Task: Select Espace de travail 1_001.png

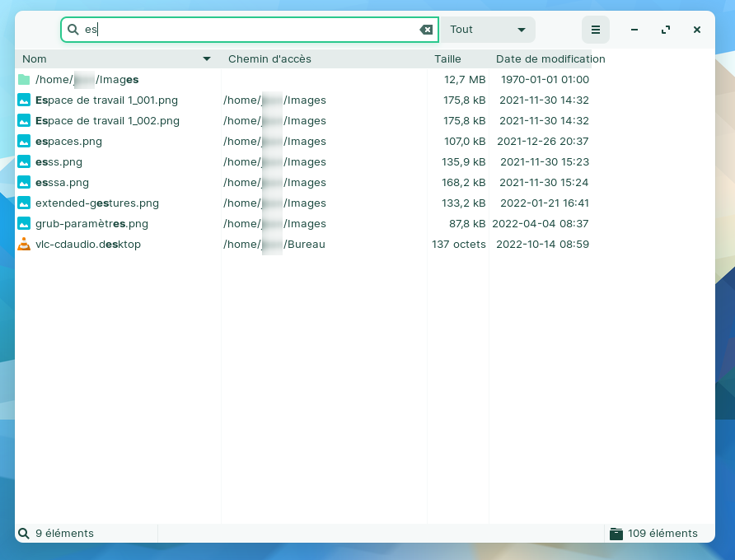Action: [x=106, y=100]
